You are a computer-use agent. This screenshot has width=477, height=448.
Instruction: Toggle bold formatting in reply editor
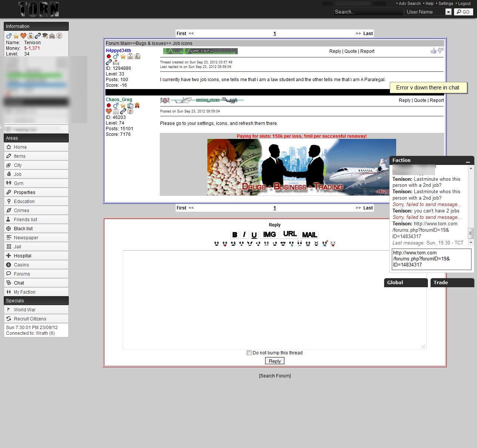(x=235, y=235)
